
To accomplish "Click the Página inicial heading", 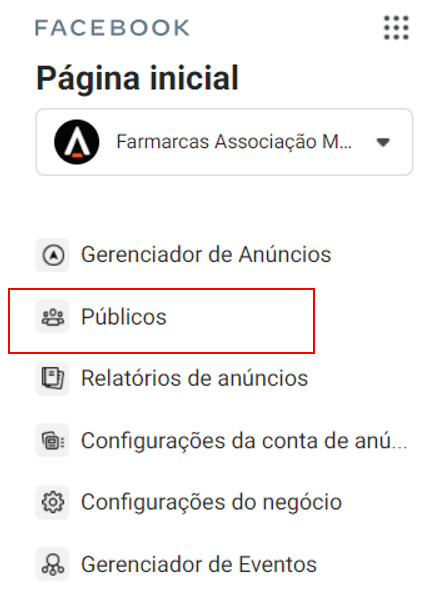I will pos(137,79).
